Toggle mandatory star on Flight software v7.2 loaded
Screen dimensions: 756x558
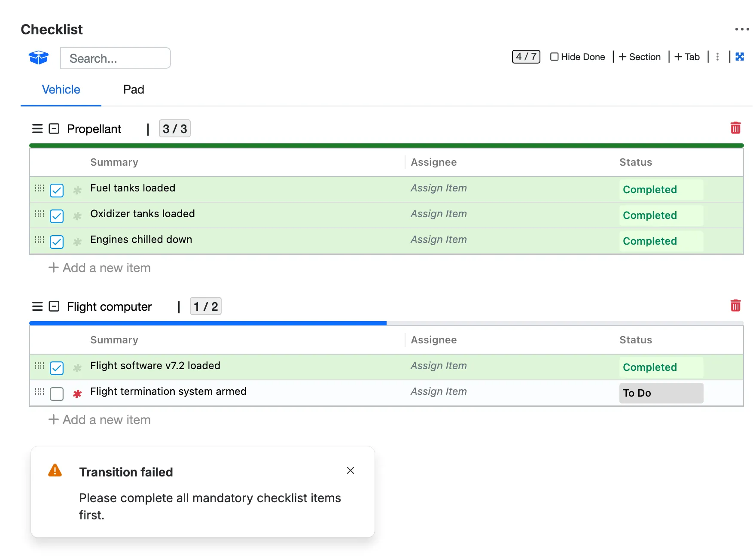[x=77, y=368]
